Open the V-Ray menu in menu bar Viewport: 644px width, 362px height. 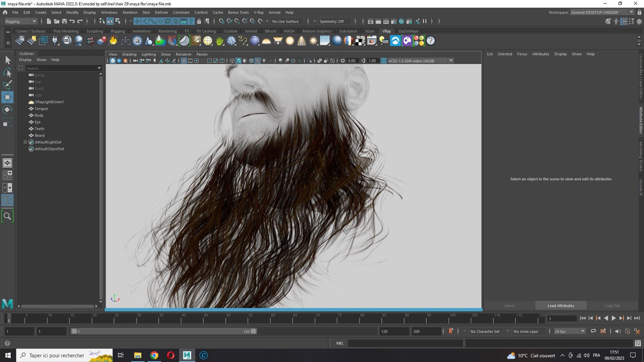tap(259, 12)
